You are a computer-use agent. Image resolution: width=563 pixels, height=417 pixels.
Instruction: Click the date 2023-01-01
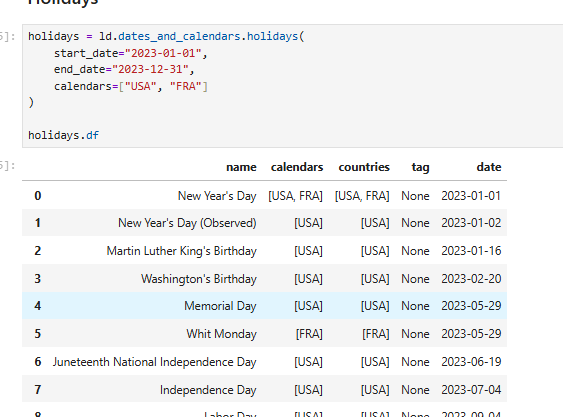pyautogui.click(x=471, y=196)
